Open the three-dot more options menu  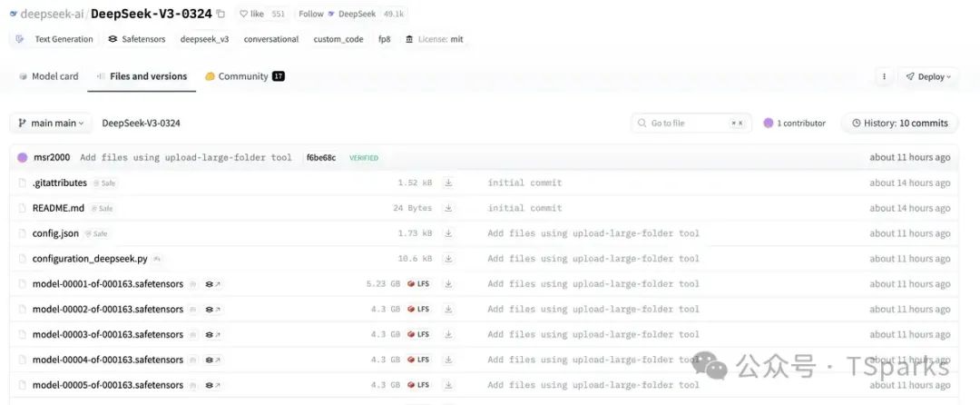[x=884, y=77]
